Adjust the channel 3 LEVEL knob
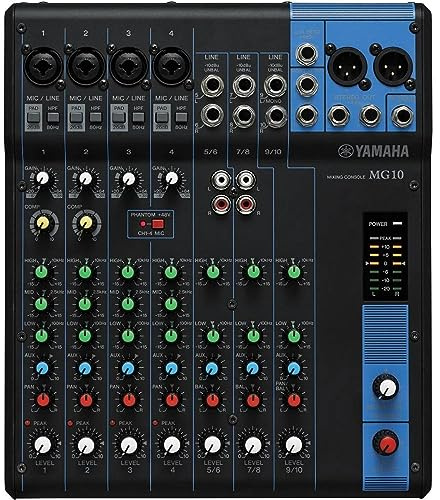Image resolution: width=440 pixels, height=500 pixels. (129, 445)
